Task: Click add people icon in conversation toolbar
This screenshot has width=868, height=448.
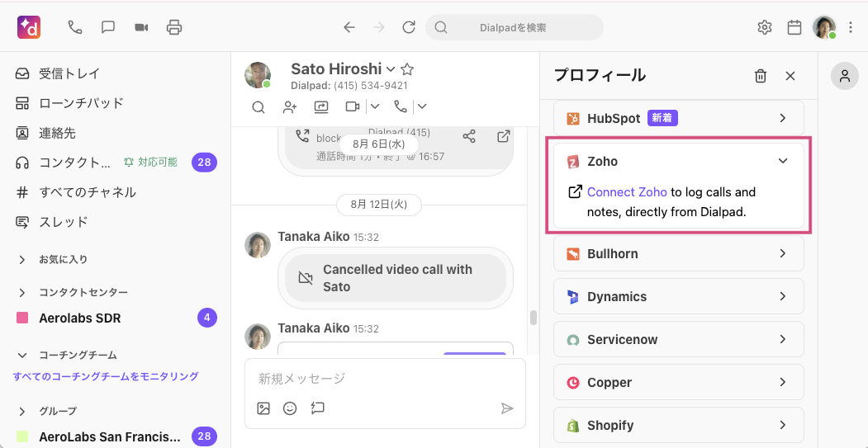Action: [290, 106]
